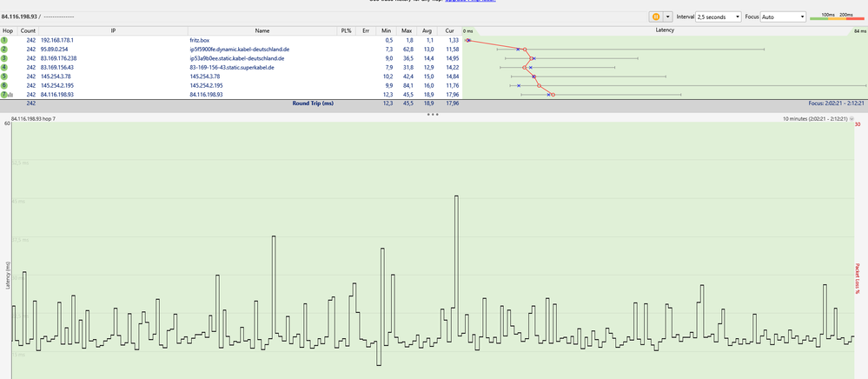Image resolution: width=868 pixels, height=379 pixels.
Task: Click the 84,1 max value for hop 6
Action: coord(407,85)
